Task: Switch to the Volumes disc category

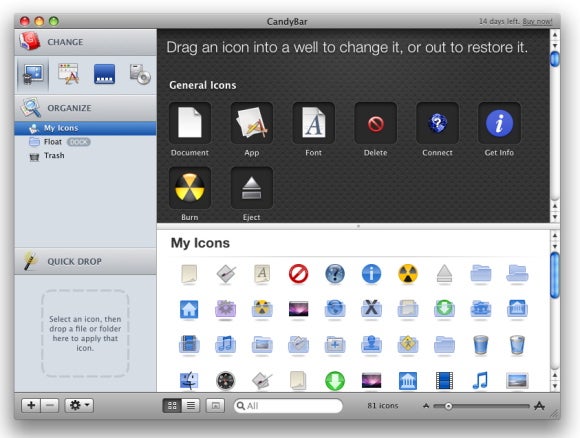Action: click(140, 74)
